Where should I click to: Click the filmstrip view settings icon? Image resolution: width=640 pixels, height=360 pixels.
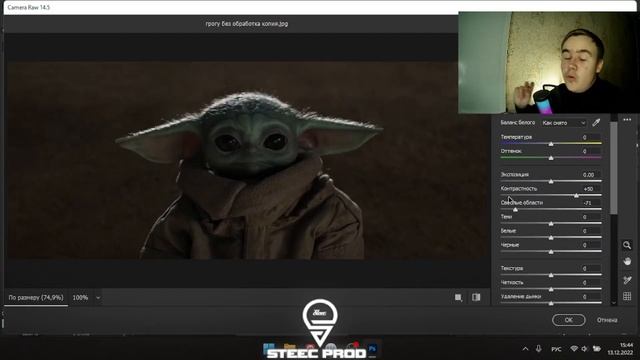(458, 298)
